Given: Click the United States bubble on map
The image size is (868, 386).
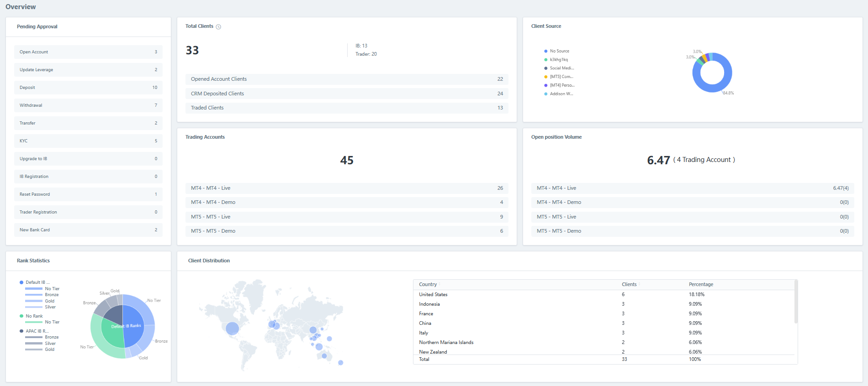Looking at the screenshot, I should point(232,328).
